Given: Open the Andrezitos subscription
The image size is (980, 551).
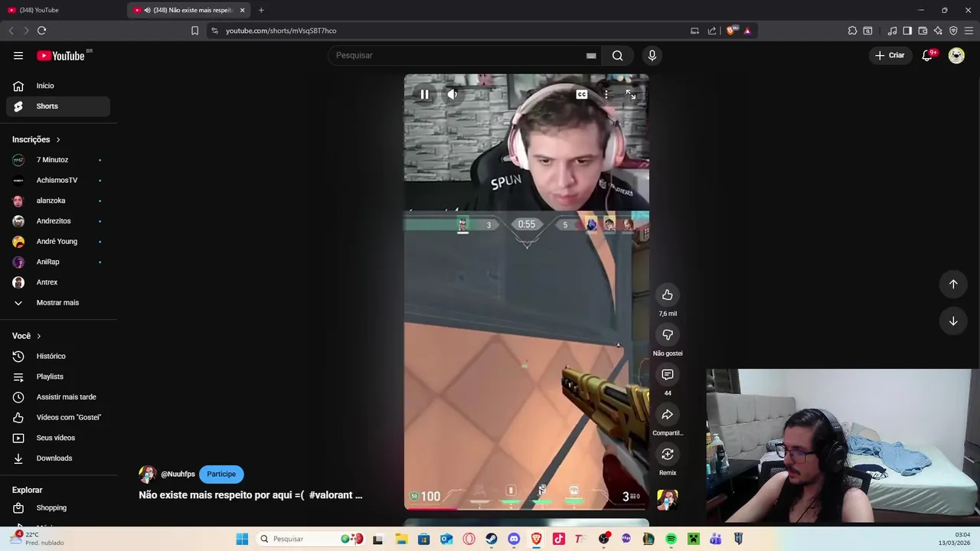Looking at the screenshot, I should pos(58,221).
